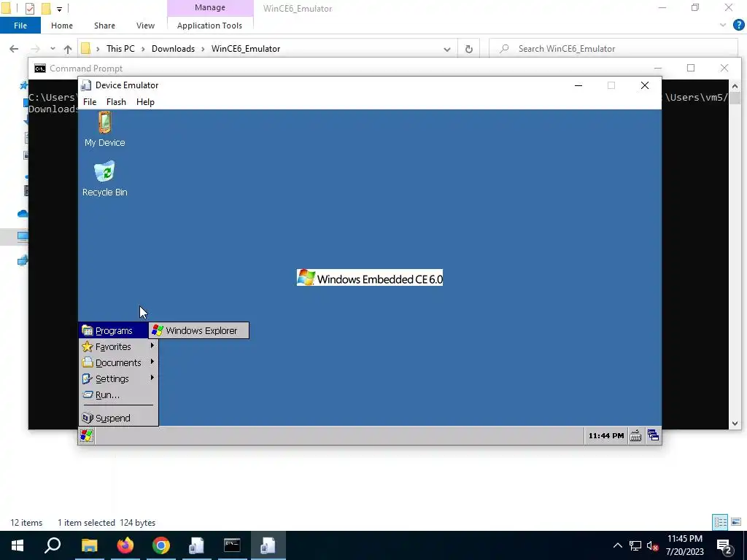Select Programs in CE Start menu

[x=113, y=330]
